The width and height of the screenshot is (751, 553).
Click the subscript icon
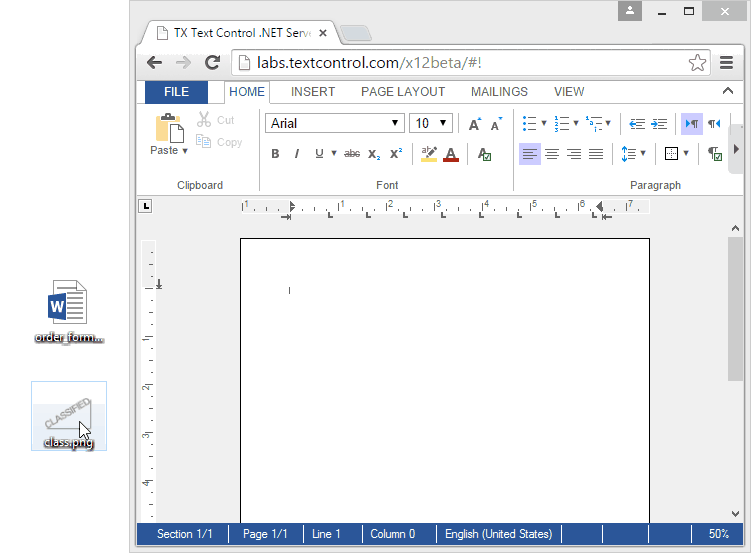coord(373,154)
